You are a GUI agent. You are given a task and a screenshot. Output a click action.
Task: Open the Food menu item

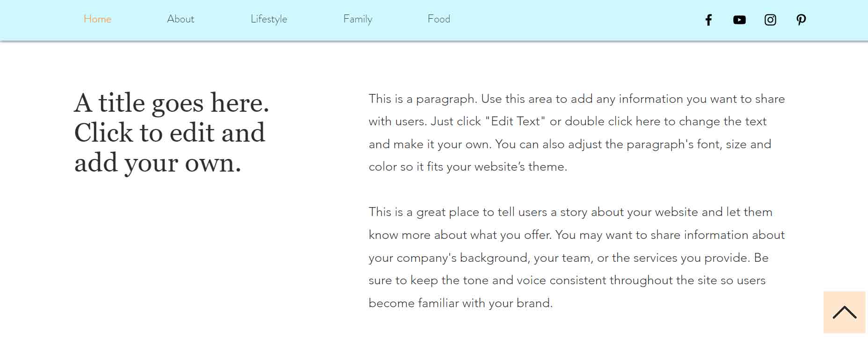coord(439,19)
